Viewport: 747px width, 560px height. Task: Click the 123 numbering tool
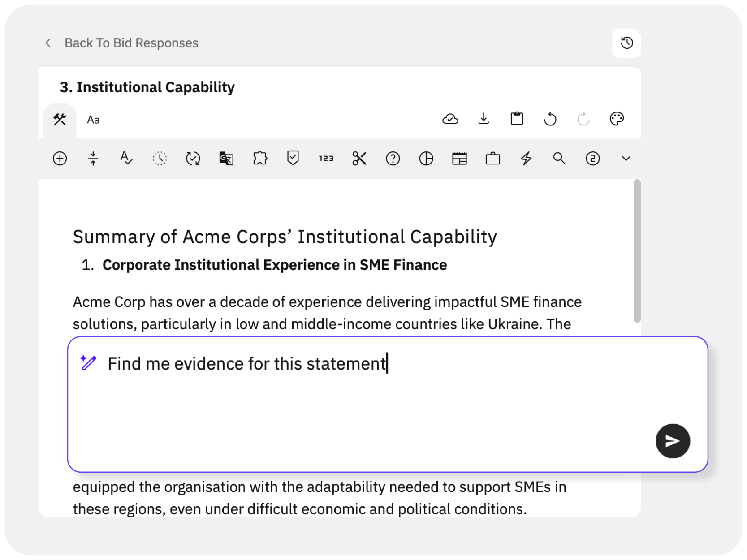pos(326,159)
